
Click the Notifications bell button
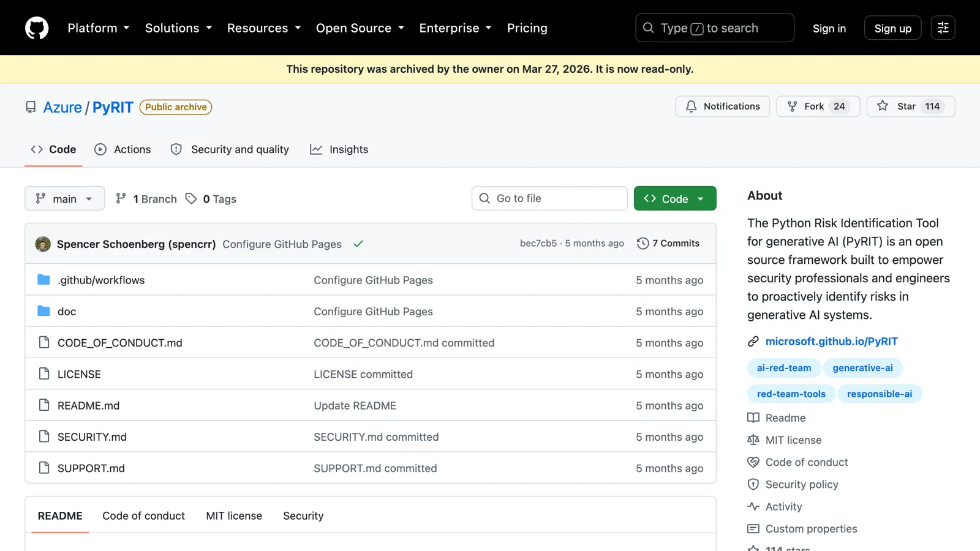tap(722, 107)
